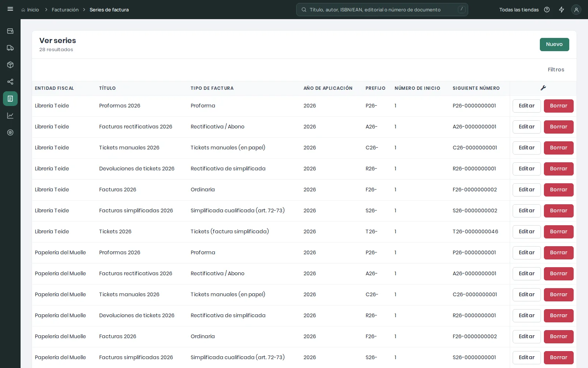
Task: Click the Año de aplicación column header
Action: [328, 88]
